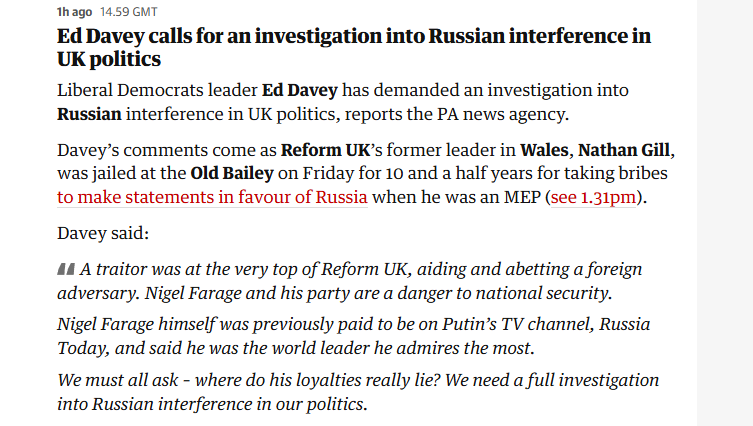
Task: Click the bold name "Nathan Gill"
Action: 621,151
